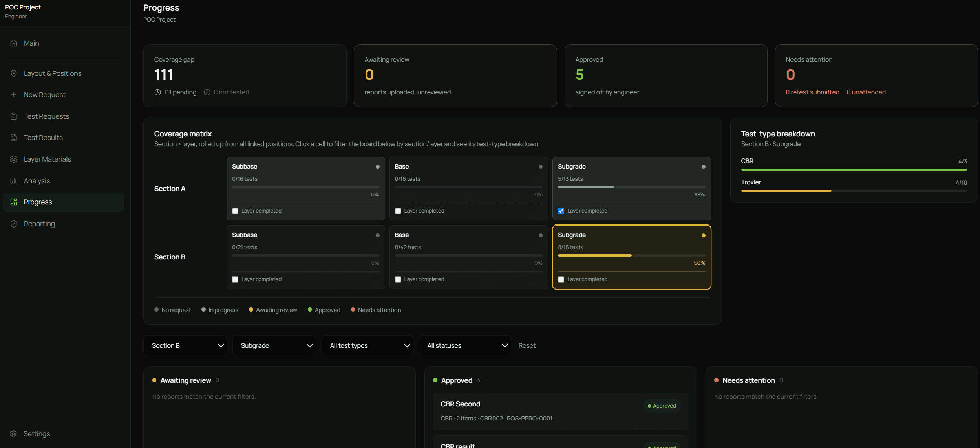Click the clock icon beside 111 pending
This screenshot has width=980, height=448.
[157, 92]
